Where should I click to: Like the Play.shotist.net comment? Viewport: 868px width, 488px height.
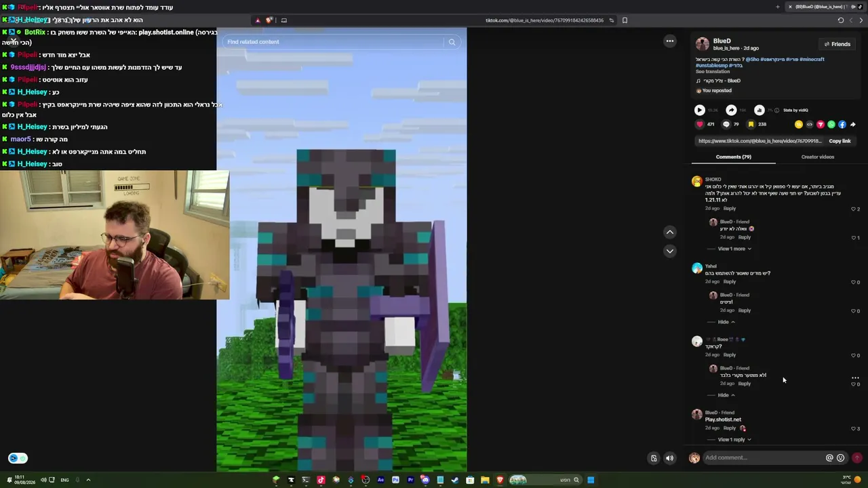click(x=853, y=429)
